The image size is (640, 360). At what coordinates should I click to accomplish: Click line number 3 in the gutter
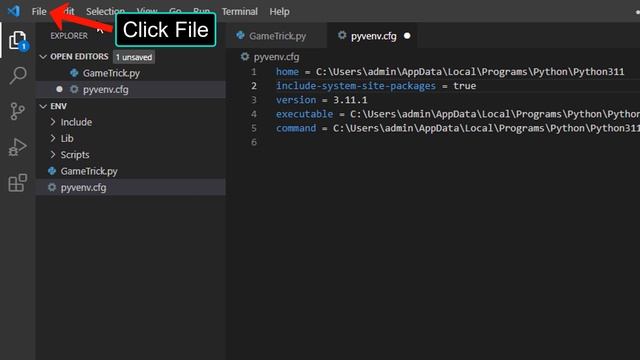[x=254, y=100]
